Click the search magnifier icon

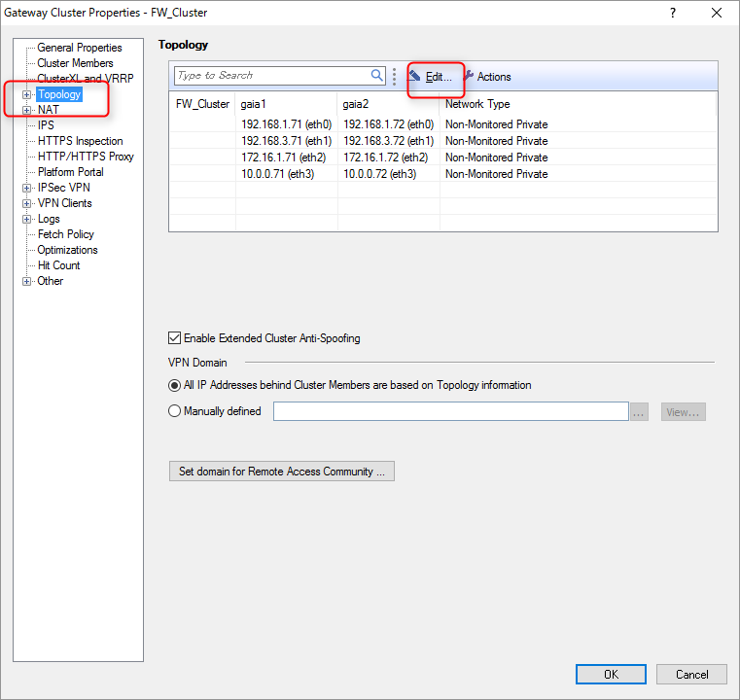(376, 76)
